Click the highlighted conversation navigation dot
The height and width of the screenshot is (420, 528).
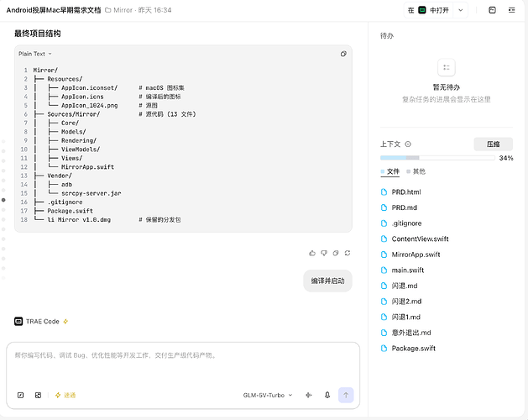click(x=3, y=200)
